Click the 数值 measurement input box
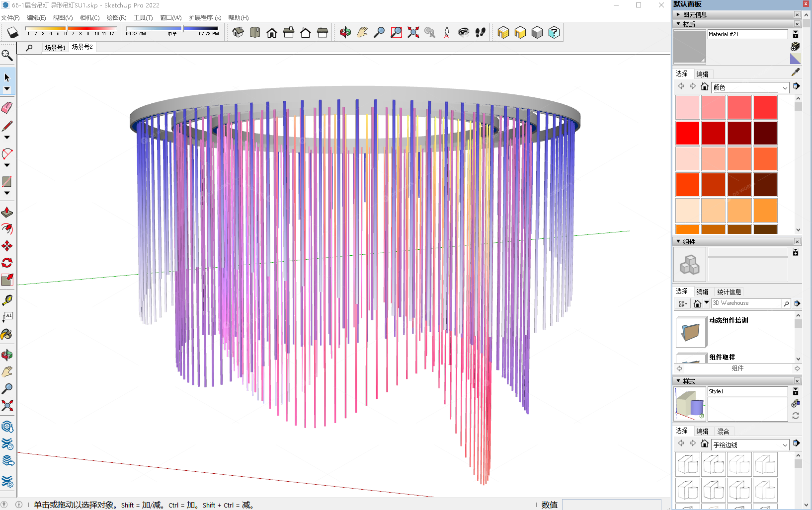The image size is (812, 510). pos(611,505)
